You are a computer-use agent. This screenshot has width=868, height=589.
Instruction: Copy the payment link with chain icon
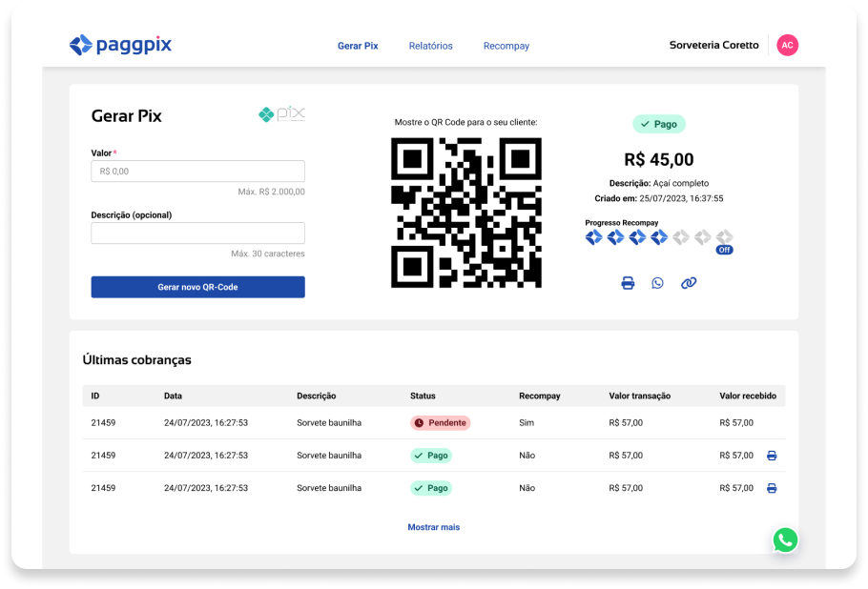point(689,283)
